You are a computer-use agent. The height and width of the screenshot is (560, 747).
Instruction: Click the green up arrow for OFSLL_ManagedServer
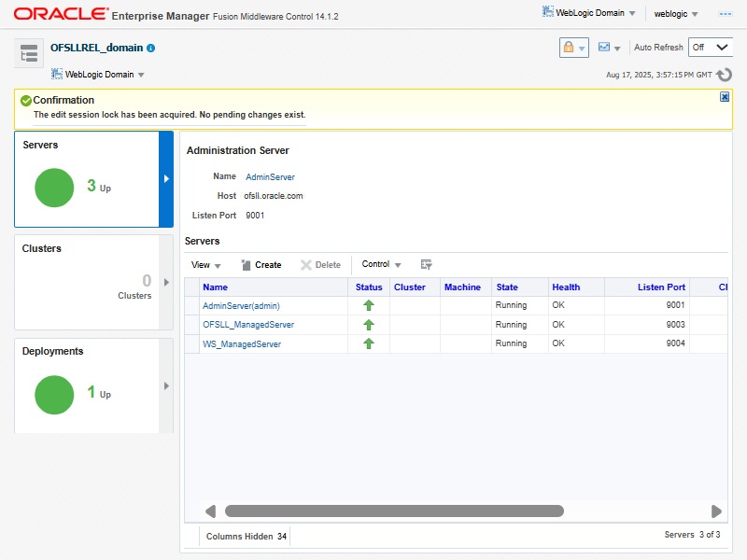(369, 325)
